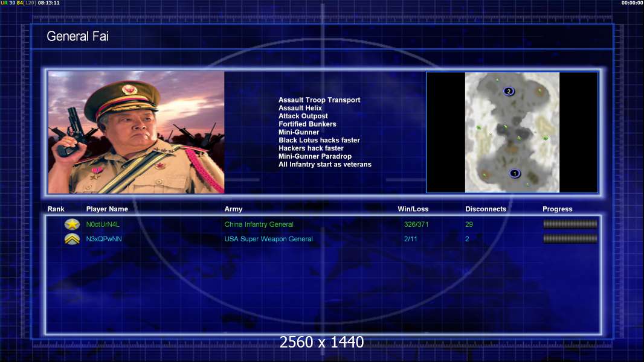644x362 pixels.
Task: Click the Disconnects column header
Action: (486, 209)
